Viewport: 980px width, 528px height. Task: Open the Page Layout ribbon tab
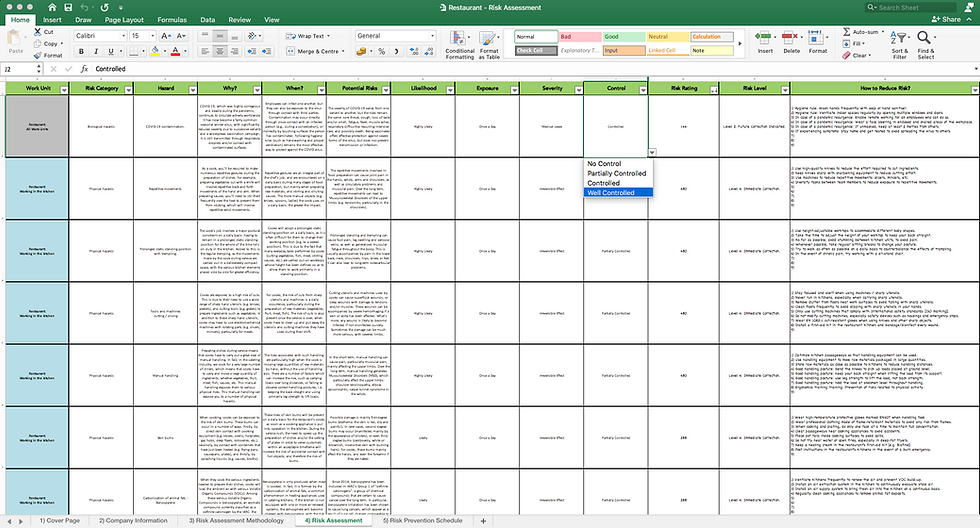pos(124,20)
